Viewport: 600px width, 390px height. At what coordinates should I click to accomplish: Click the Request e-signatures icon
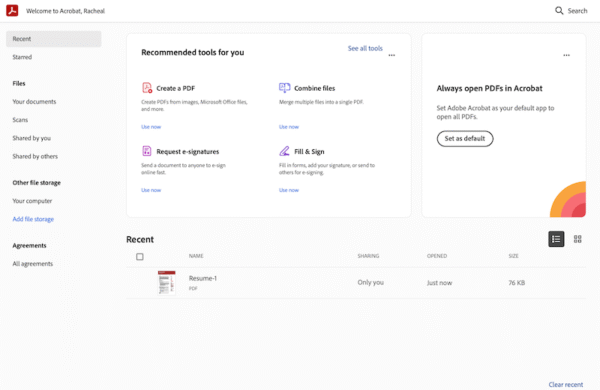click(x=147, y=151)
